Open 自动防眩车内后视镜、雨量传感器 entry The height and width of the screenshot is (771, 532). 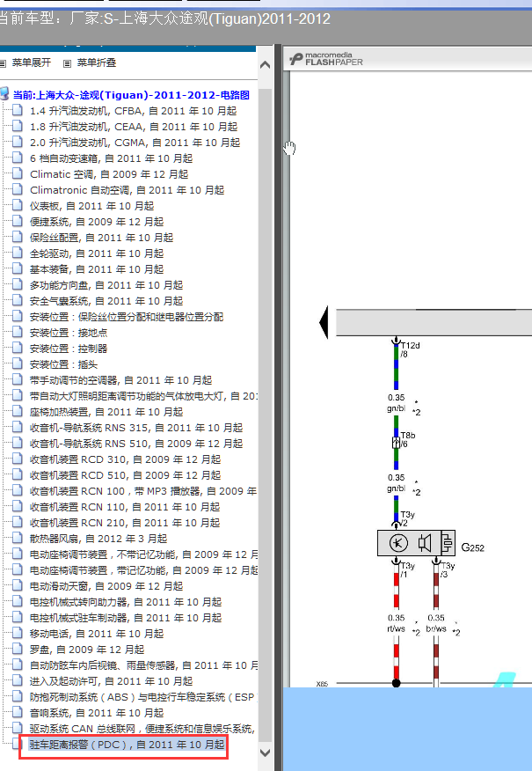pyautogui.click(x=143, y=665)
